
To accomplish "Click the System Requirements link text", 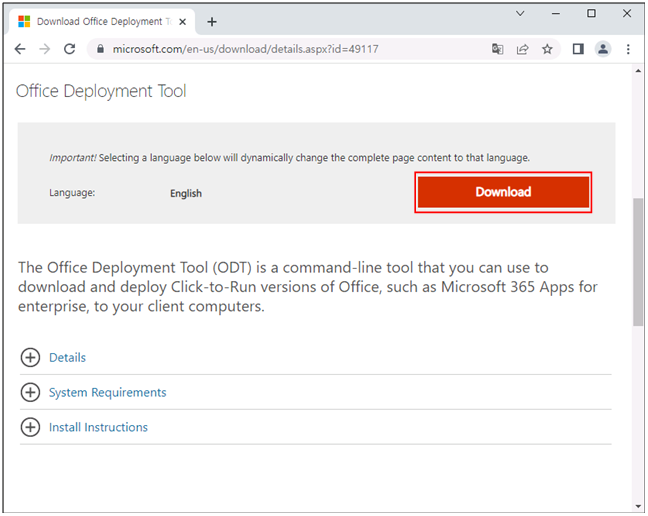I will coord(107,392).
